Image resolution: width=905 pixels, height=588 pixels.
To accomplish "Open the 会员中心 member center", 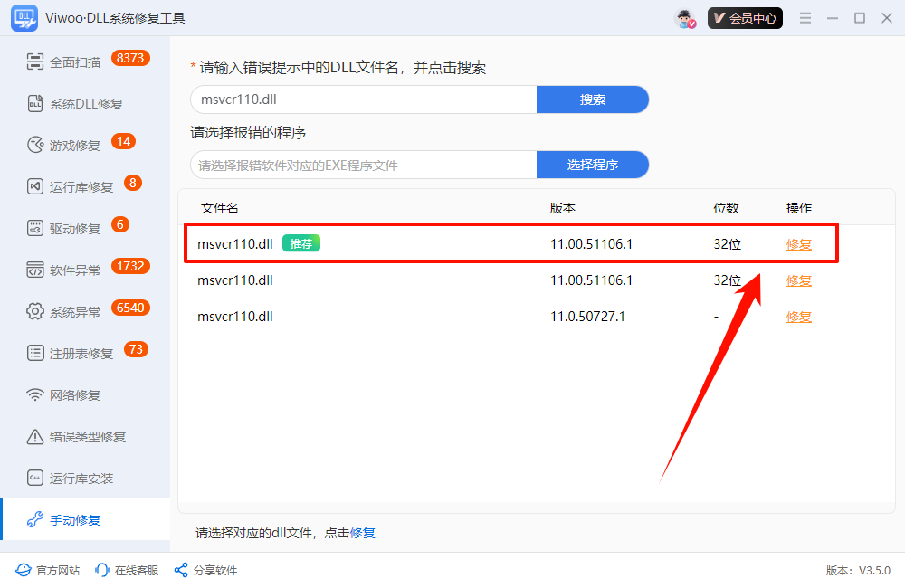I will (745, 18).
